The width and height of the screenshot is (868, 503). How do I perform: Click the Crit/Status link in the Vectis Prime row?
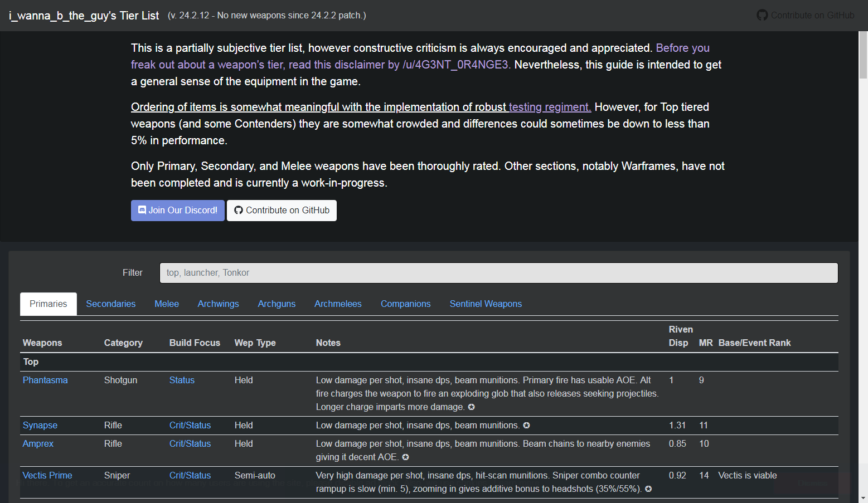(x=190, y=476)
